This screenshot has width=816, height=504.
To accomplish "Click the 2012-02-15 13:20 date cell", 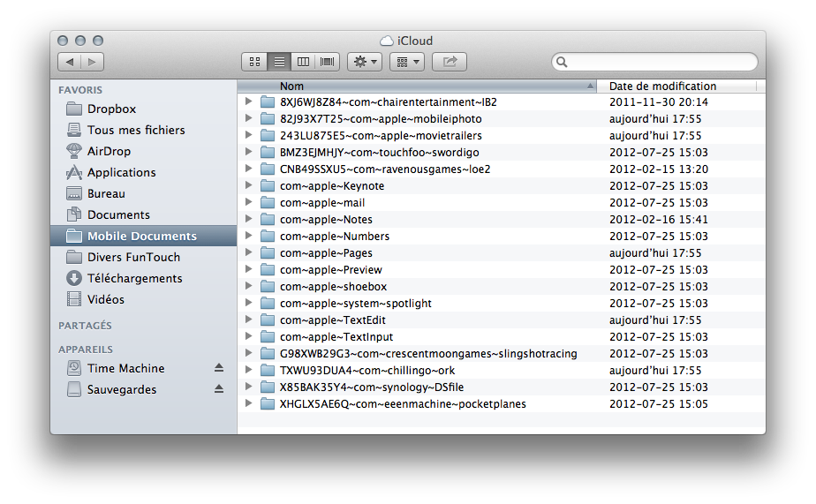I will tap(658, 169).
